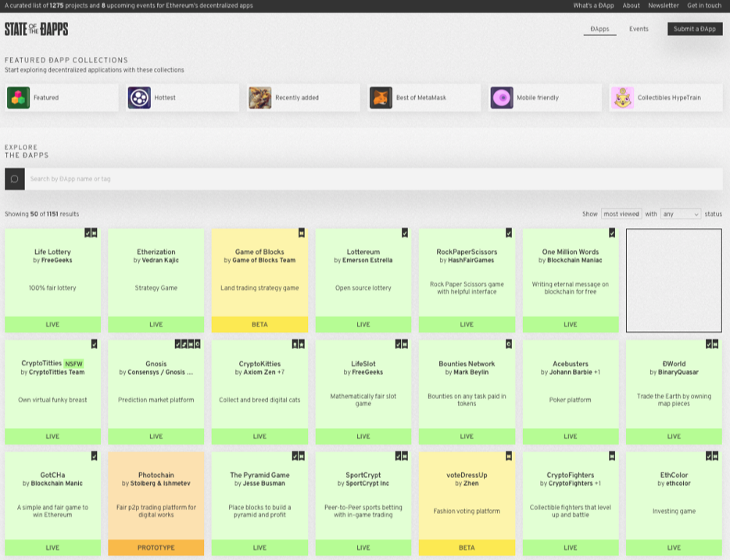Open the 'most viewed' sort dropdown

pyautogui.click(x=621, y=214)
